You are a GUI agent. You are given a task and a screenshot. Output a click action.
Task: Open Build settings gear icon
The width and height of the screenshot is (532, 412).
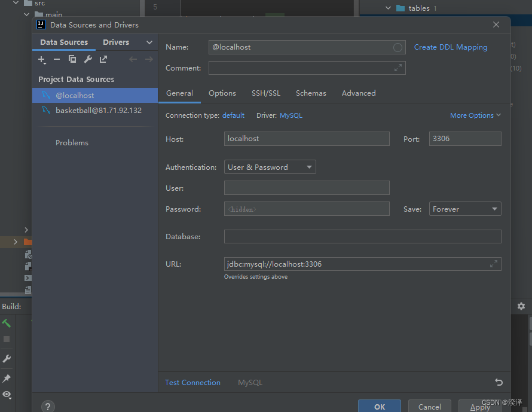[x=521, y=306]
